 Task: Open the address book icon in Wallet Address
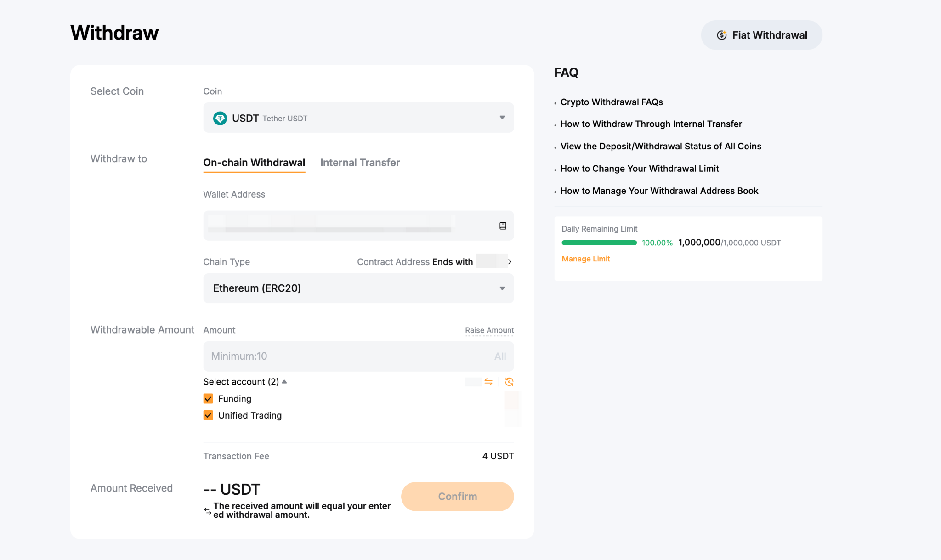(503, 226)
